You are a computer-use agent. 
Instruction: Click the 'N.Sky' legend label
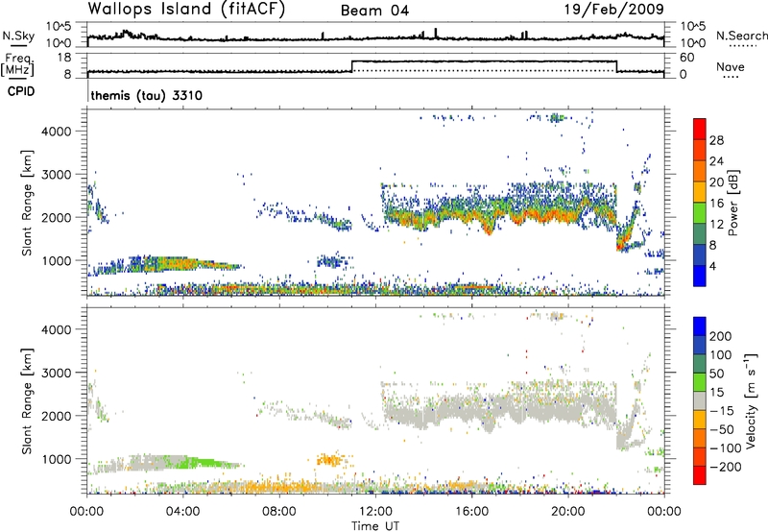click(x=18, y=36)
